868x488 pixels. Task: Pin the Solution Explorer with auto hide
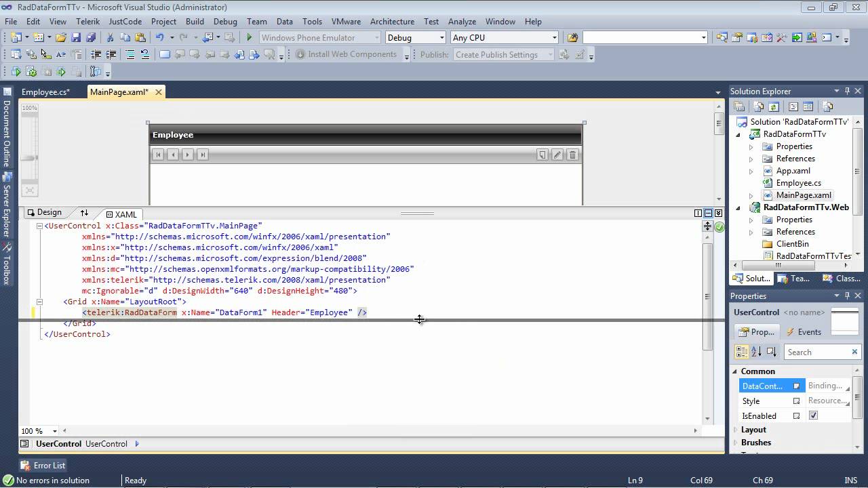847,91
